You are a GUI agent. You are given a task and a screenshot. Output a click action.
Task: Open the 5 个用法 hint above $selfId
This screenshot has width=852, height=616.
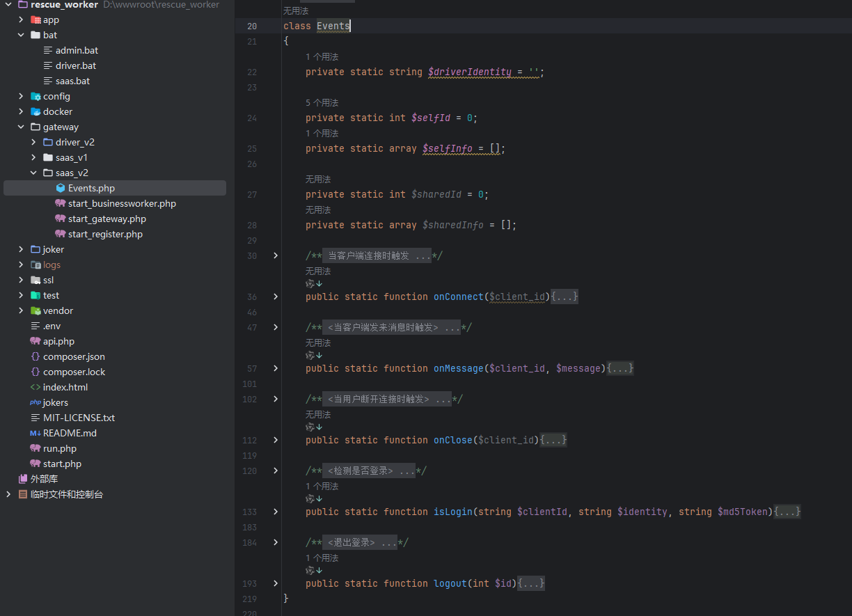[322, 103]
